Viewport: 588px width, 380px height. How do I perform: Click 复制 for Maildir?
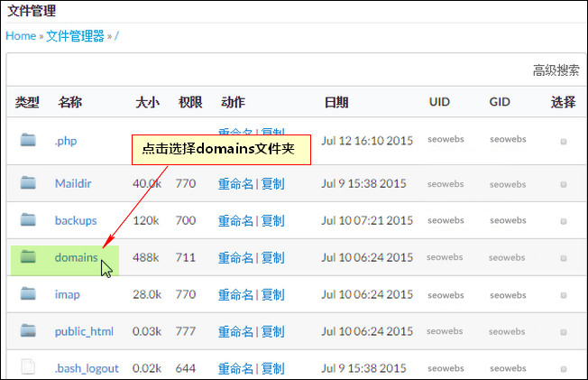272,183
